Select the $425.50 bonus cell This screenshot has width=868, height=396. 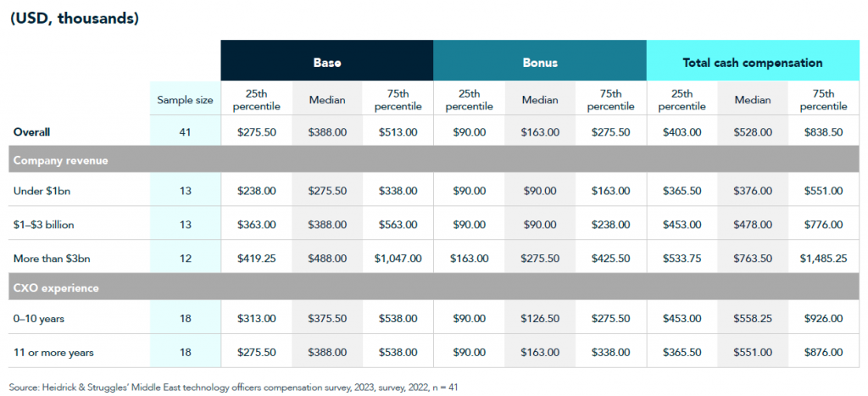610,258
